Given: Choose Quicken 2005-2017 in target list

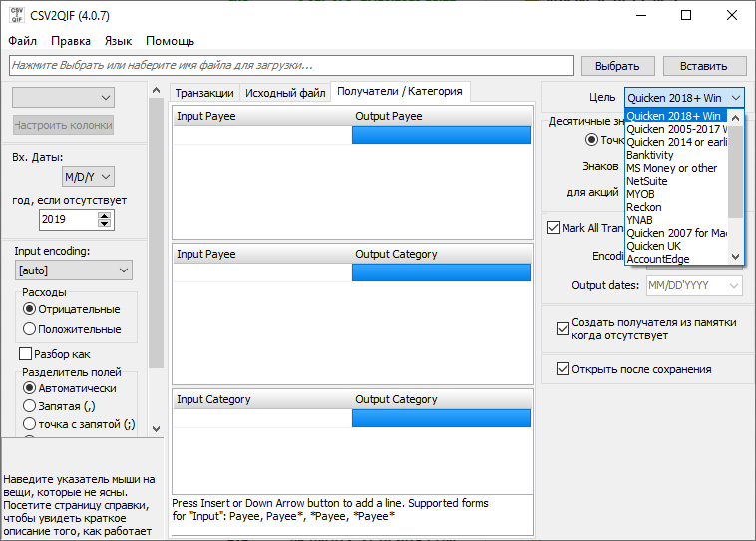Looking at the screenshot, I should point(676,129).
